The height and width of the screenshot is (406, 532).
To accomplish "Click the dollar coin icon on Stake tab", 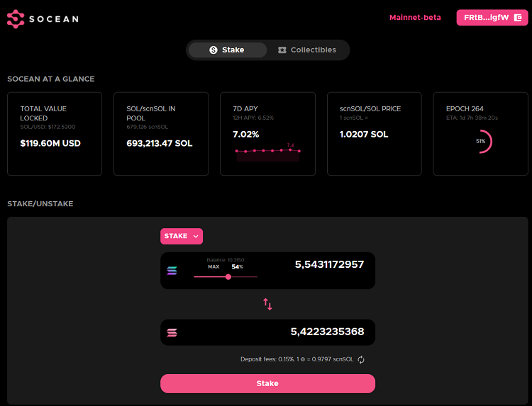I will pos(213,50).
